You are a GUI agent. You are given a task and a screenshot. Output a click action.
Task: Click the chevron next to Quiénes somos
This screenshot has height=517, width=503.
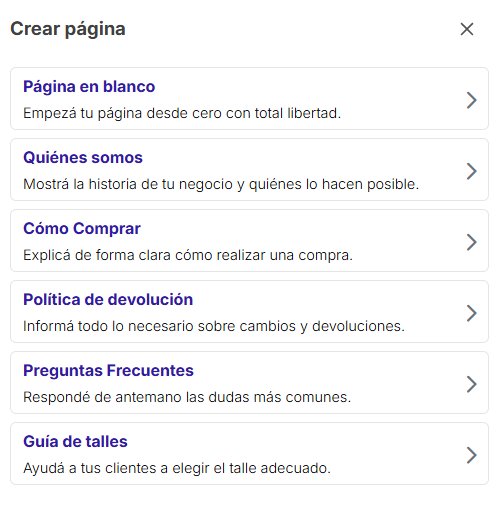tap(471, 171)
